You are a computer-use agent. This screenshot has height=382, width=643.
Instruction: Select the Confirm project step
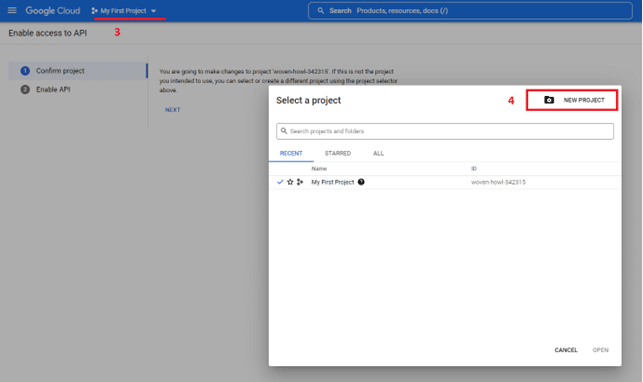[x=78, y=71]
